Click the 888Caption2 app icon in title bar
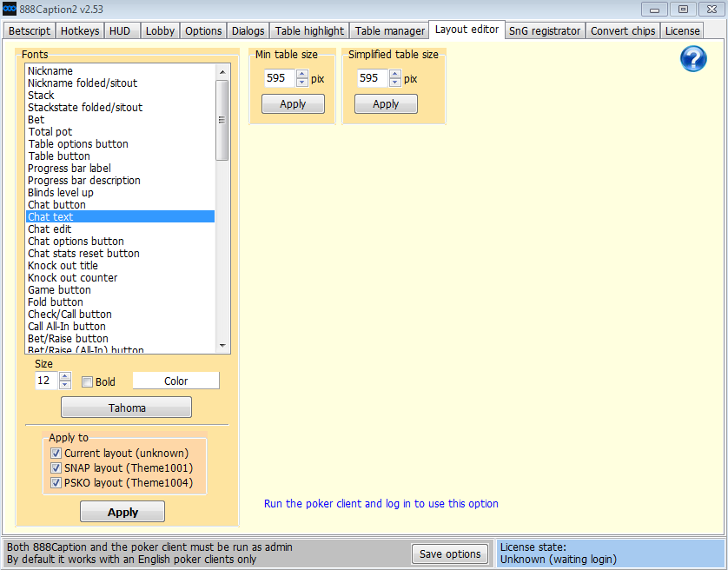728x570 pixels. [x=10, y=9]
